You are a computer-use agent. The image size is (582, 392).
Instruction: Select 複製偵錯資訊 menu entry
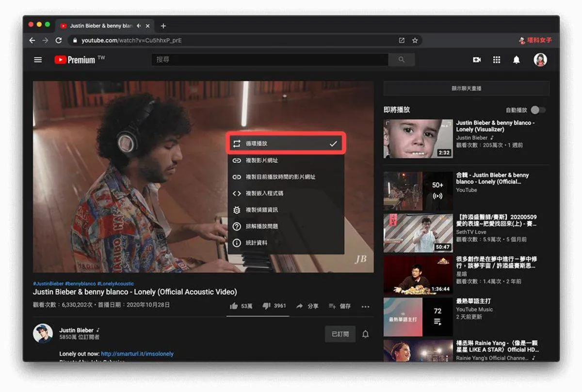[x=286, y=210]
